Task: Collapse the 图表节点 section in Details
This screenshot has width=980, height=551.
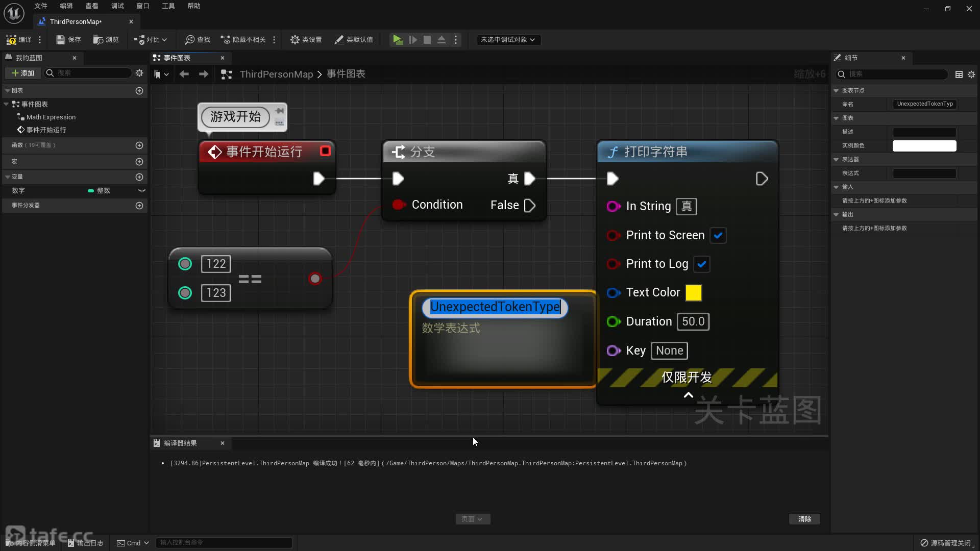Action: (x=836, y=91)
